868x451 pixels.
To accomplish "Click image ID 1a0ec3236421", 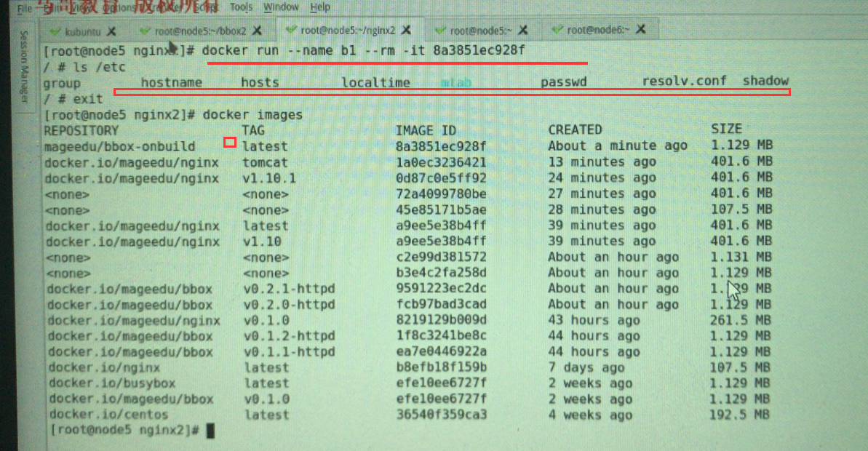I will 441,162.
